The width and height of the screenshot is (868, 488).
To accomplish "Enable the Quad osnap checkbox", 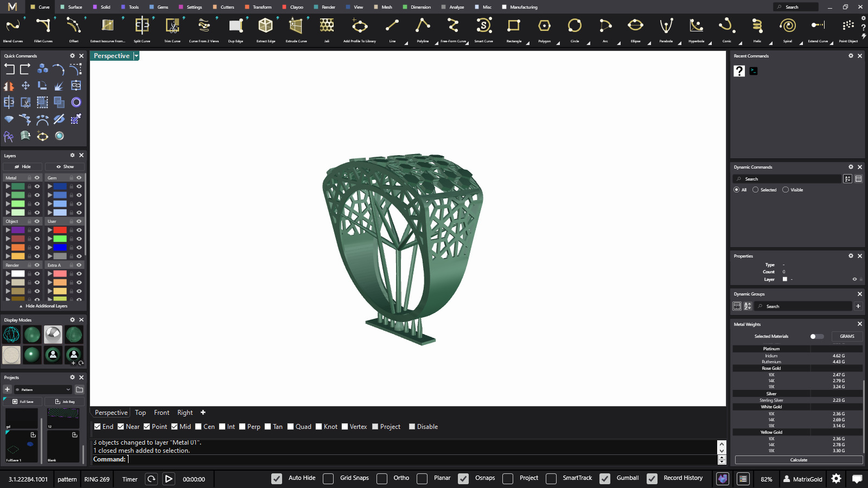I will [291, 427].
